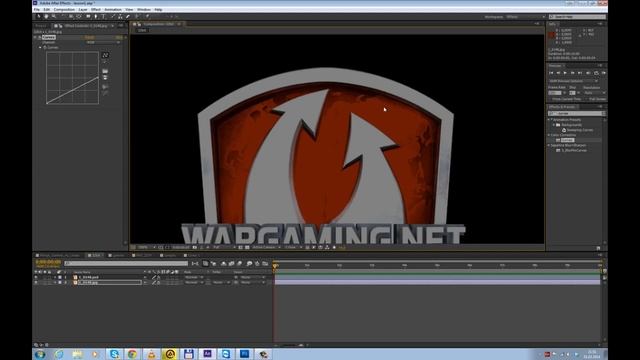Select the Puppet Pin tool
The image size is (640, 360).
click(x=147, y=16)
